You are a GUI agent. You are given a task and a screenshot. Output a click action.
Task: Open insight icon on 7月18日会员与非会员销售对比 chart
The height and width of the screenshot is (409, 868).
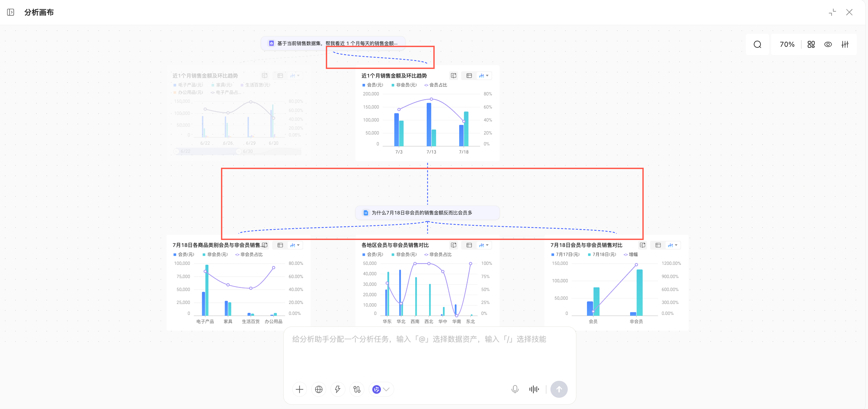coord(642,245)
